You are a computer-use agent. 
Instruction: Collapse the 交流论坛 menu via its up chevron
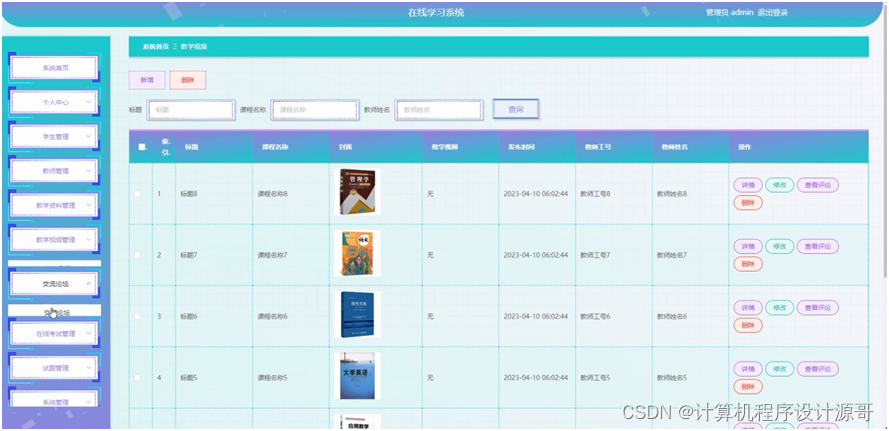pos(88,284)
